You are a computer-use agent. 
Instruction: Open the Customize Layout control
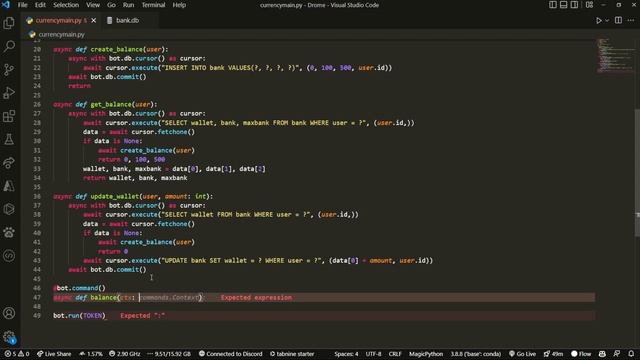pyautogui.click(x=589, y=5)
